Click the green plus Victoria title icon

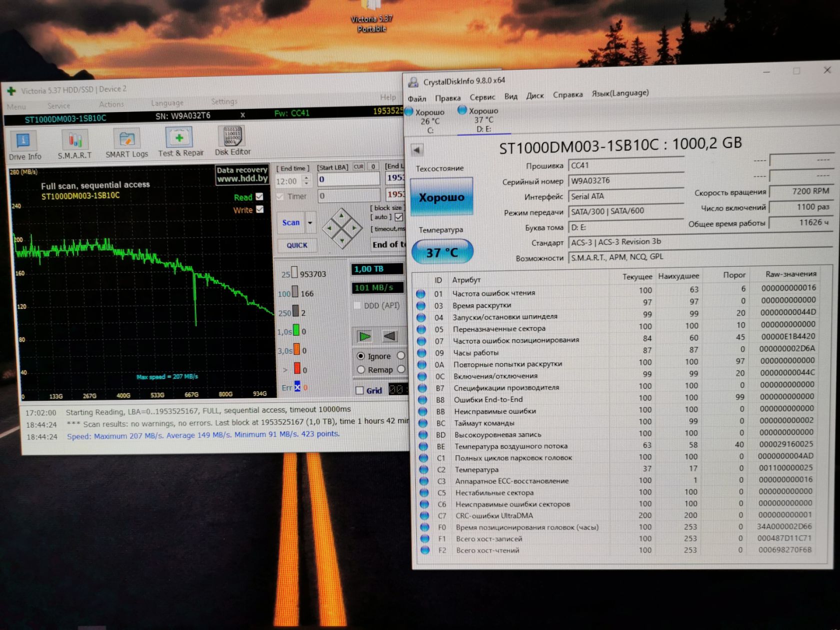11,91
